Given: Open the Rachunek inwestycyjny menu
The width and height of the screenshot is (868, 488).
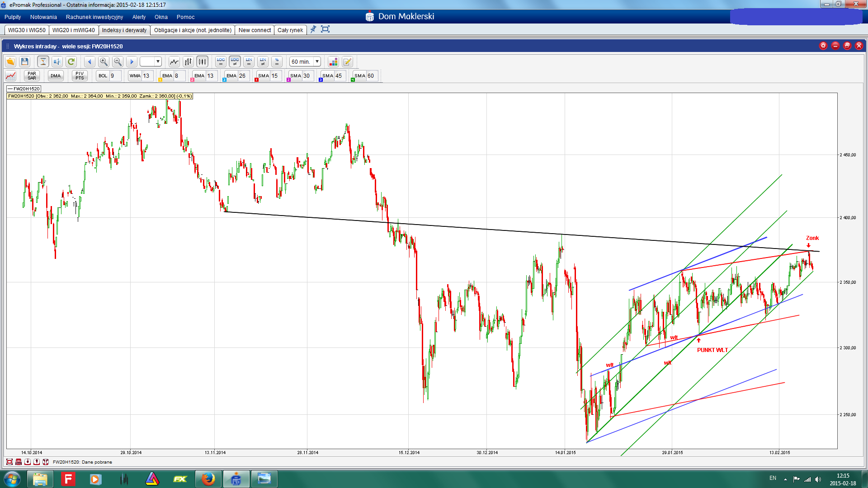Looking at the screenshot, I should point(94,17).
